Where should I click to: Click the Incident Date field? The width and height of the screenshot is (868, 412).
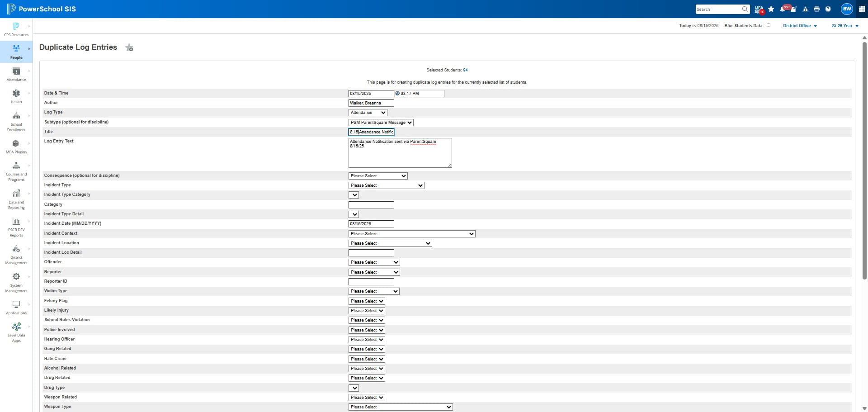pyautogui.click(x=371, y=224)
